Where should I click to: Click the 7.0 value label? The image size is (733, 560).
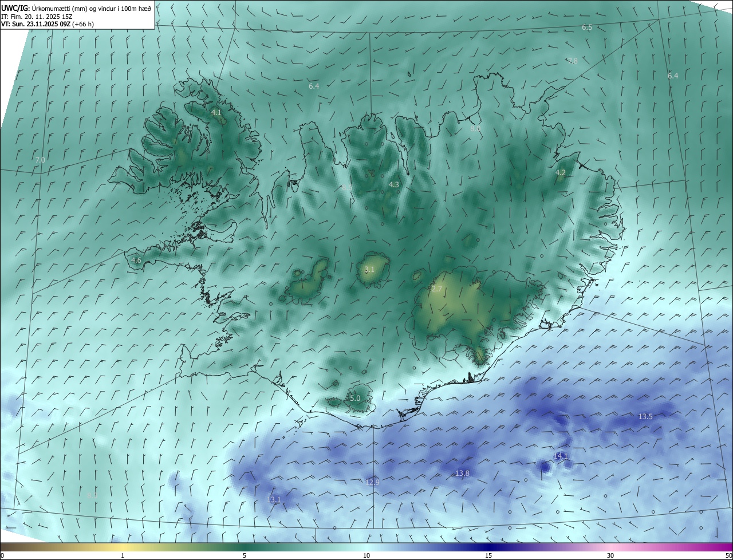pos(40,160)
